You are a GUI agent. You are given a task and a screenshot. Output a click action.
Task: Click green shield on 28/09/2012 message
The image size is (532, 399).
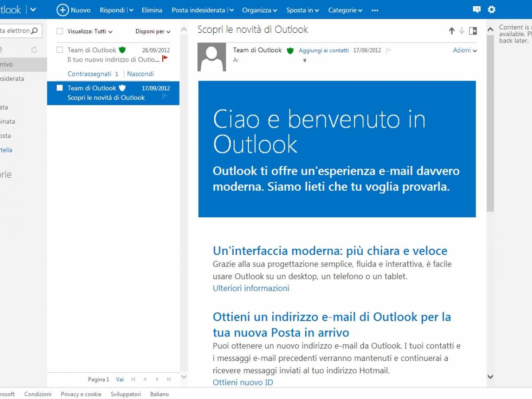click(122, 50)
